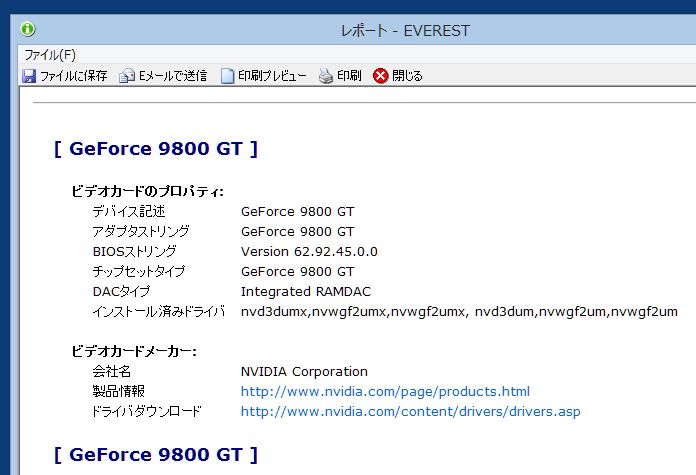
Task: Click 印刷プレビュー button label
Action: (272, 76)
